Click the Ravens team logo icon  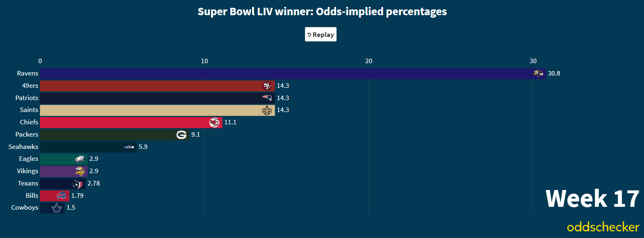pos(538,73)
